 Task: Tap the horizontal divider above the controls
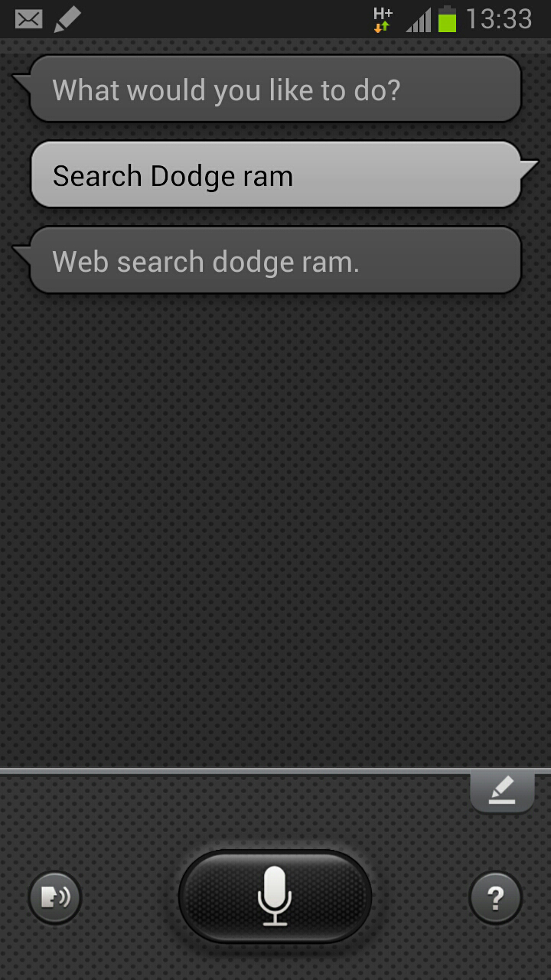(275, 770)
